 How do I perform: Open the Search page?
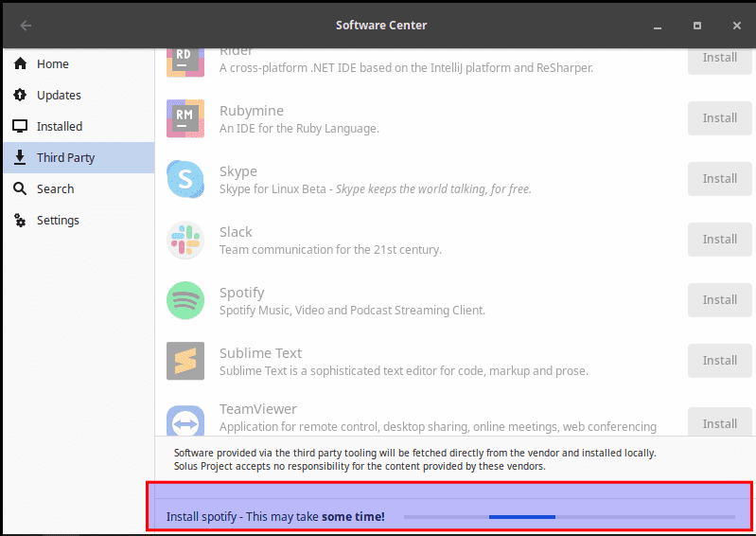coord(79,188)
